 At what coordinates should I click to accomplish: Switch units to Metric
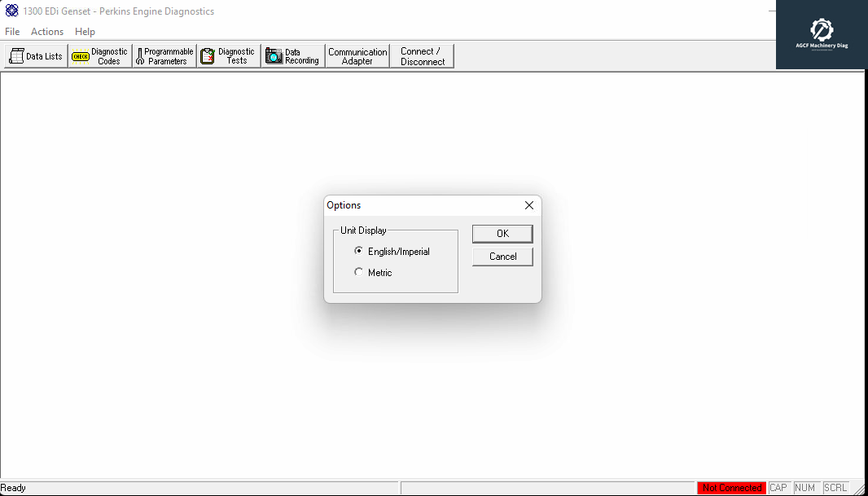358,272
